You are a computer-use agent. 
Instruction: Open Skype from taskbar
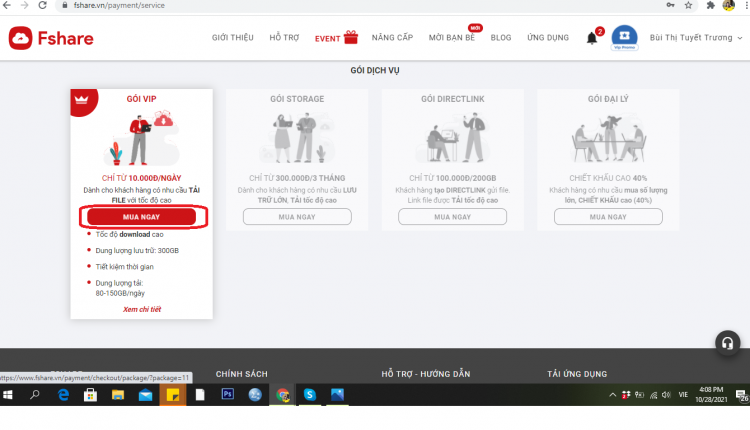click(310, 395)
